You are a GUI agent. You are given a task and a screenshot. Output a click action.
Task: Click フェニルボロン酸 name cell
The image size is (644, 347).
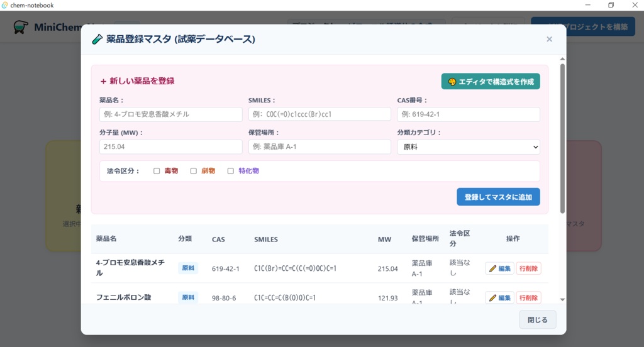(x=124, y=297)
